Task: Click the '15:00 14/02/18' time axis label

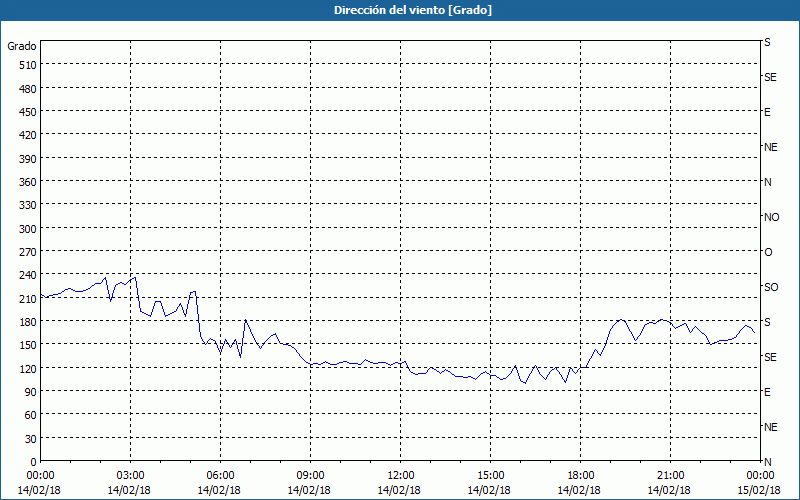Action: [489, 483]
